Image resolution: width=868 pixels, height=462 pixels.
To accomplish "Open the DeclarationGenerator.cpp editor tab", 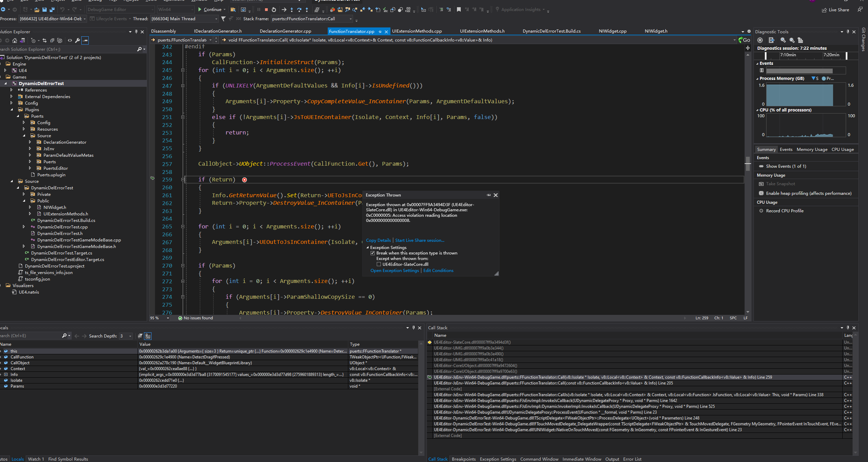I will [286, 31].
